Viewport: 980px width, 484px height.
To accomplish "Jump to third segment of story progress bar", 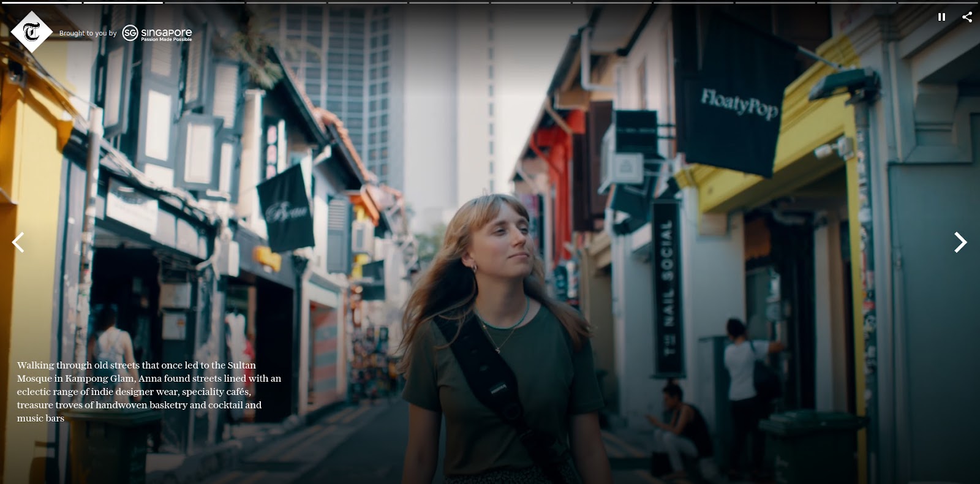I will 205,2.
